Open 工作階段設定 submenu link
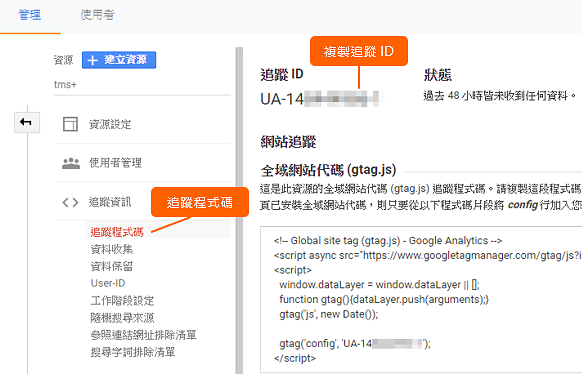This screenshot has width=582, height=375. click(x=122, y=300)
